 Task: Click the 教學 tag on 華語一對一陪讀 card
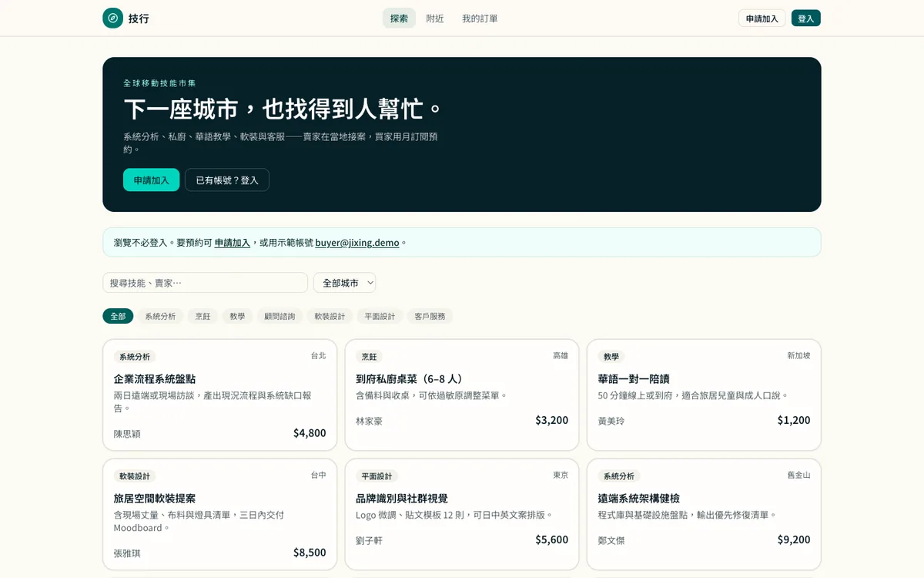pos(611,357)
